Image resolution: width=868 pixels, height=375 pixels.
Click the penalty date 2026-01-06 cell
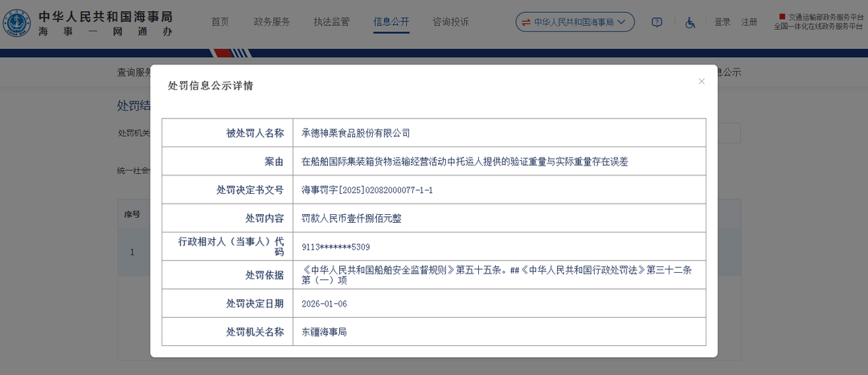click(324, 303)
